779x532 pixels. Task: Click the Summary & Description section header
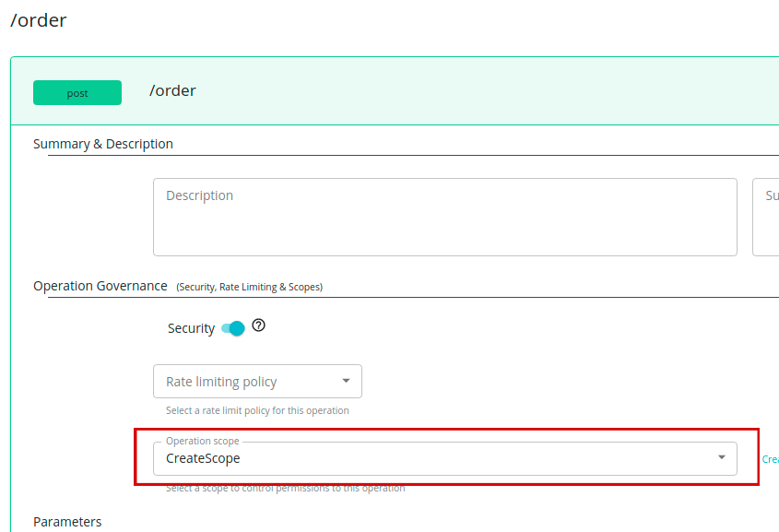(102, 144)
